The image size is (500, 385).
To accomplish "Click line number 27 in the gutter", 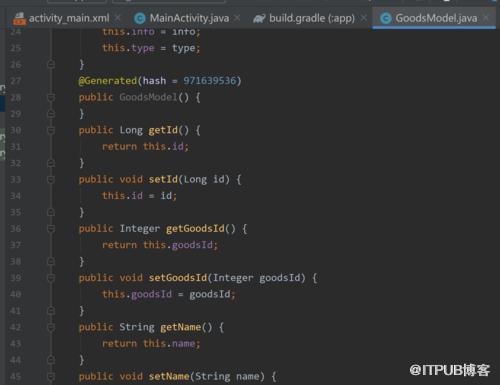I will point(15,81).
